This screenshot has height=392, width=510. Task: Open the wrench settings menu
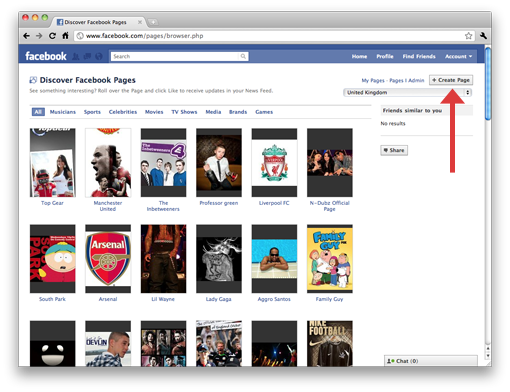coord(483,36)
